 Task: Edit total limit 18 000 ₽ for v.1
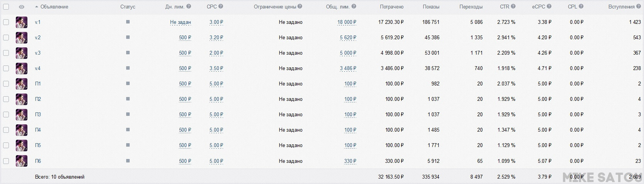[347, 22]
